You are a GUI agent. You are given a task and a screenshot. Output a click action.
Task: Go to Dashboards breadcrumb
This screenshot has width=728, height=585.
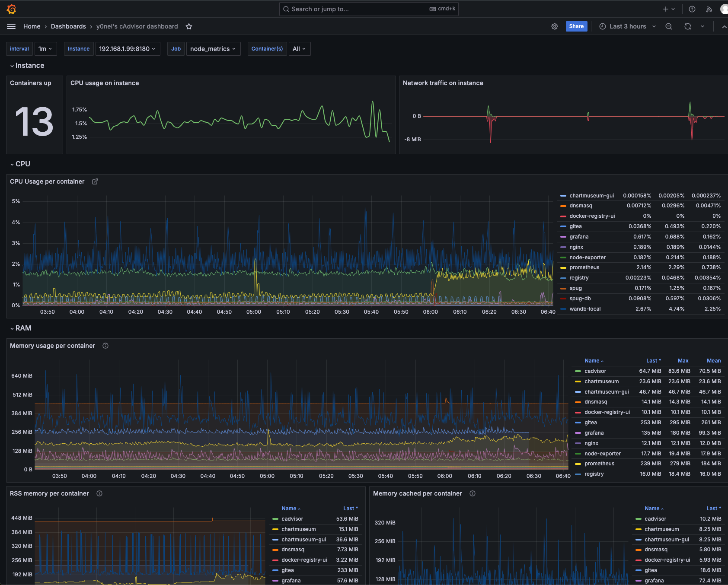68,26
